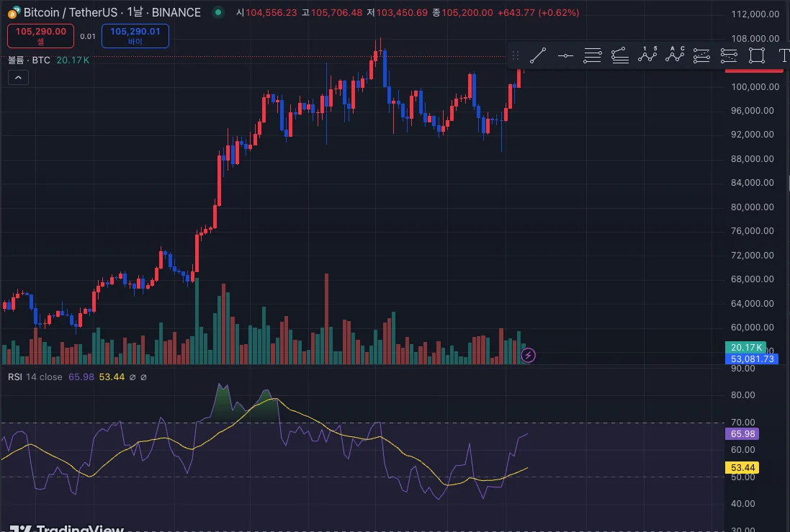Grab the drawing toolbar drag handle

[x=516, y=55]
